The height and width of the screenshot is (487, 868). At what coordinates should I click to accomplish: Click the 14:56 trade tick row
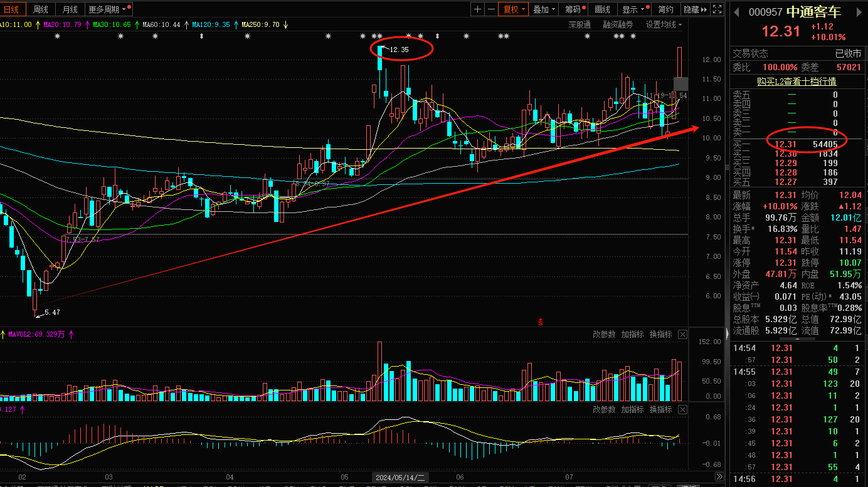click(x=797, y=479)
